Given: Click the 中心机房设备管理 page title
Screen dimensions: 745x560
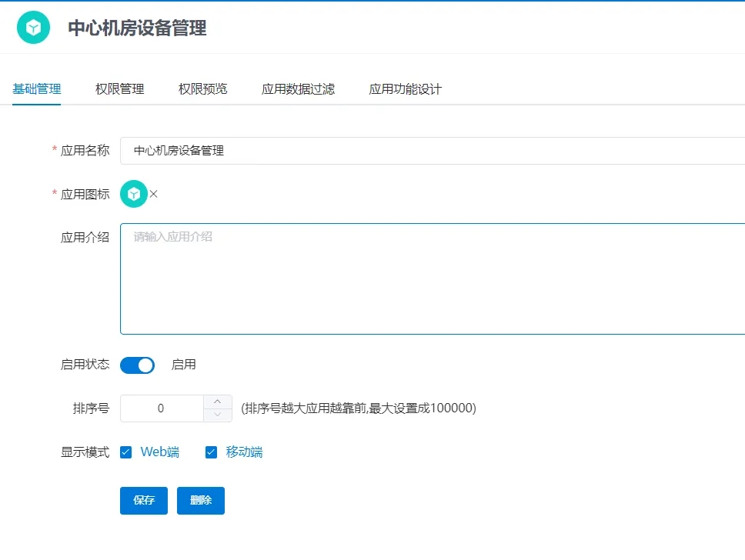Looking at the screenshot, I should [137, 28].
